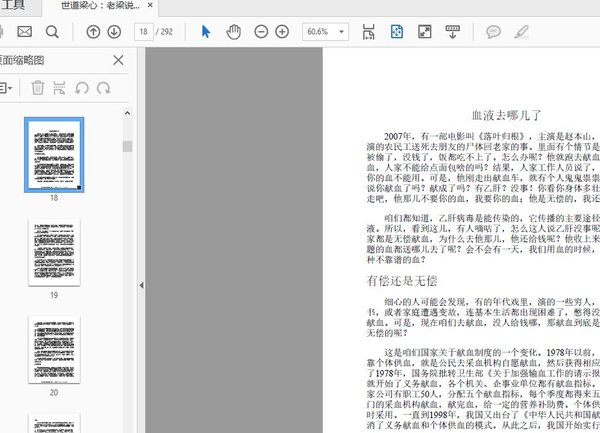Screen dimensions: 600x433
Task: Delete page using thumbnail trash icon
Action: 38,88
